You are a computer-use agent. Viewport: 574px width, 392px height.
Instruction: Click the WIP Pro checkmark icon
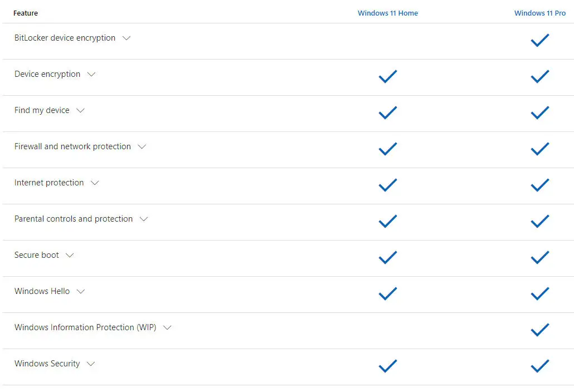(x=540, y=330)
